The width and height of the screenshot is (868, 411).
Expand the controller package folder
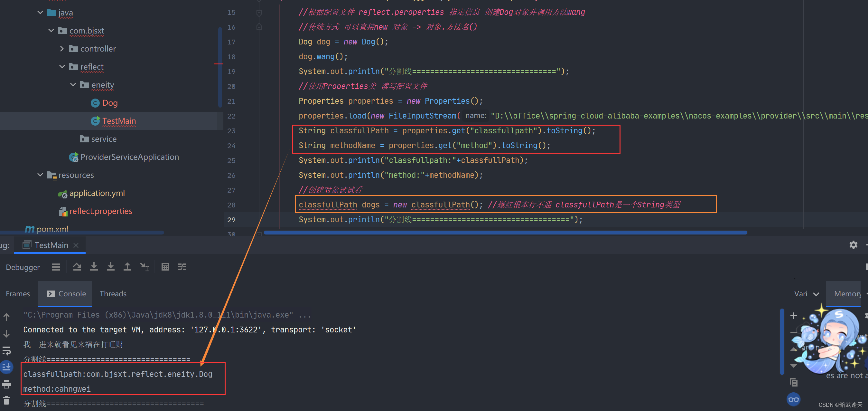coord(62,49)
